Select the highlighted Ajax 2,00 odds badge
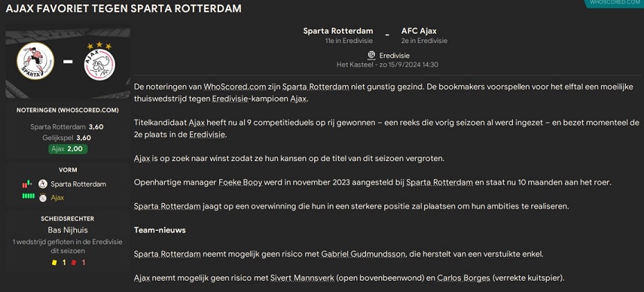The height and width of the screenshot is (292, 644). click(x=68, y=149)
